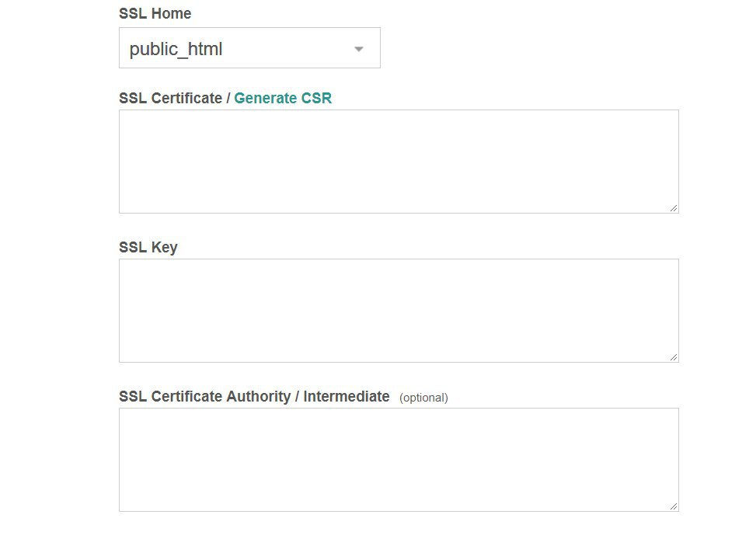Viewport: 756px width, 546px height.
Task: Click the (optional) hint text
Action: (423, 398)
